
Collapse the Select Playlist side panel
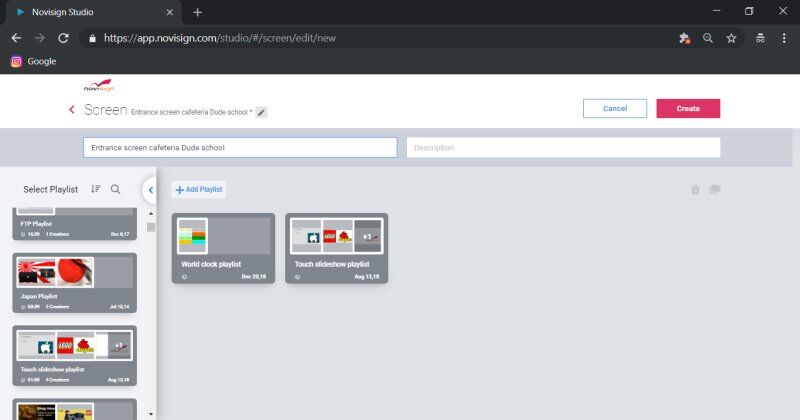[150, 189]
